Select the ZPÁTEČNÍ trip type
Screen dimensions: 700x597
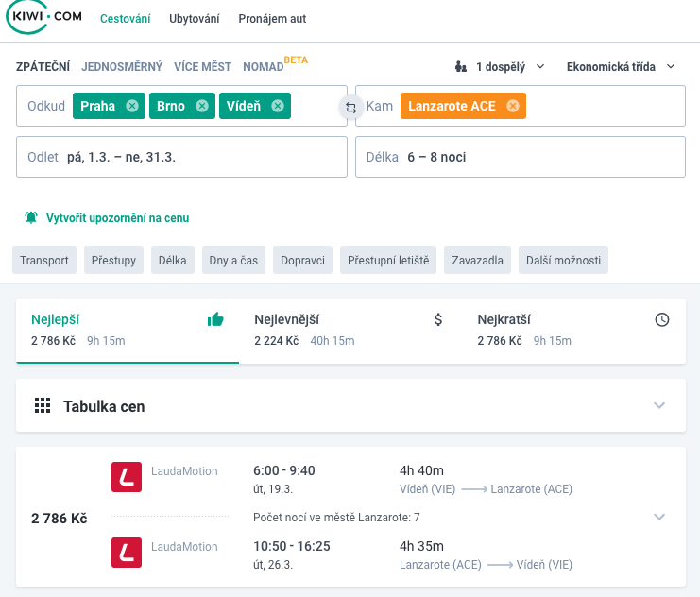(43, 67)
